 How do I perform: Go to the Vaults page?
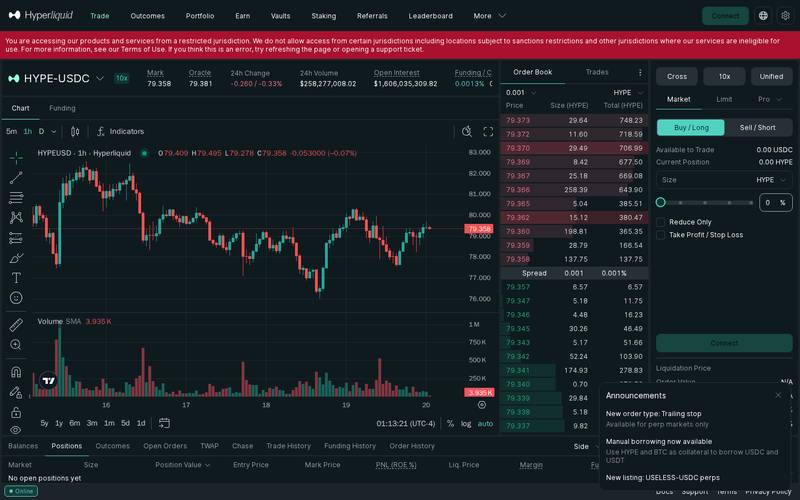coord(280,16)
